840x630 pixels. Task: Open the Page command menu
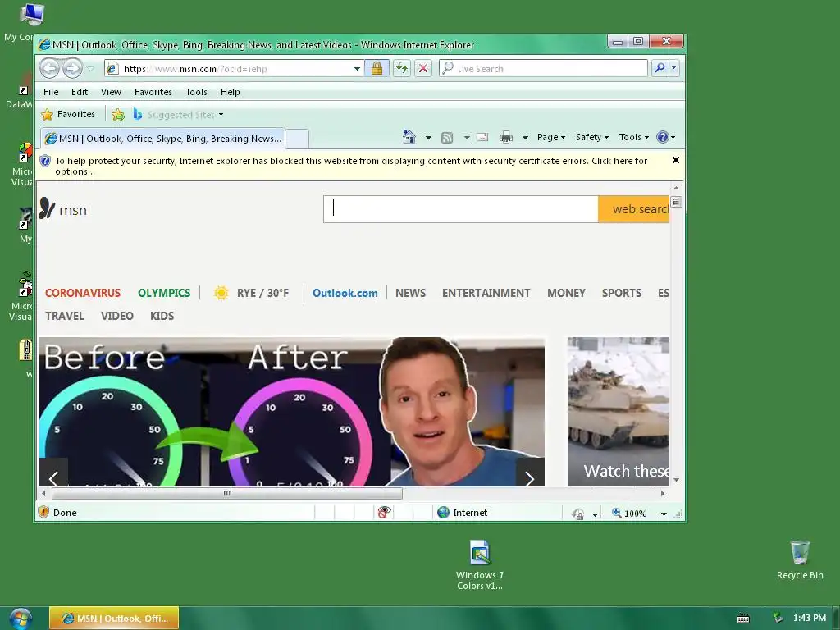coord(551,137)
